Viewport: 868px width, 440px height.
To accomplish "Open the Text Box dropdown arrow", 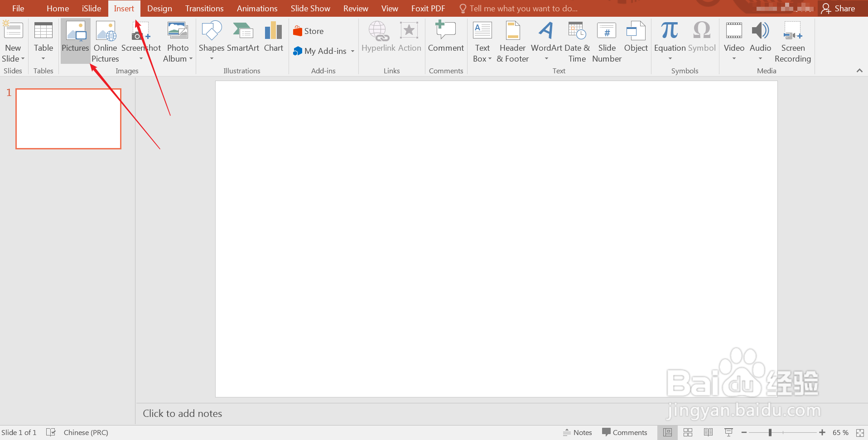I will click(490, 59).
